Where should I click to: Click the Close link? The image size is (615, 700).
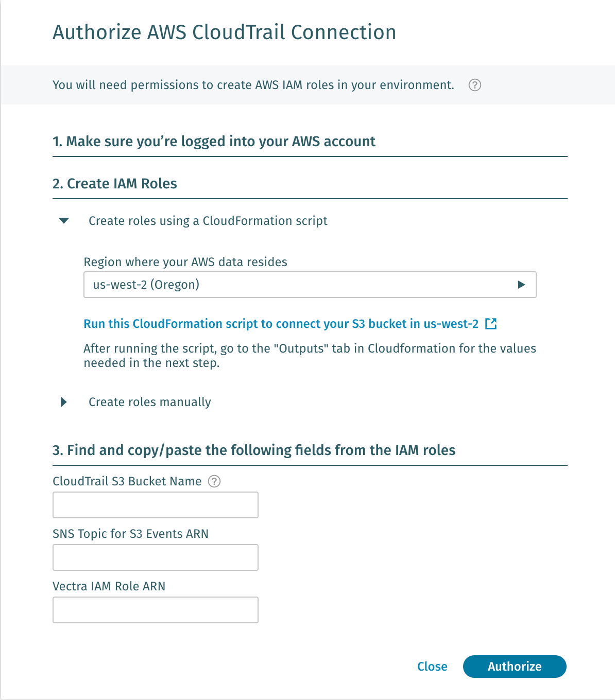(432, 667)
